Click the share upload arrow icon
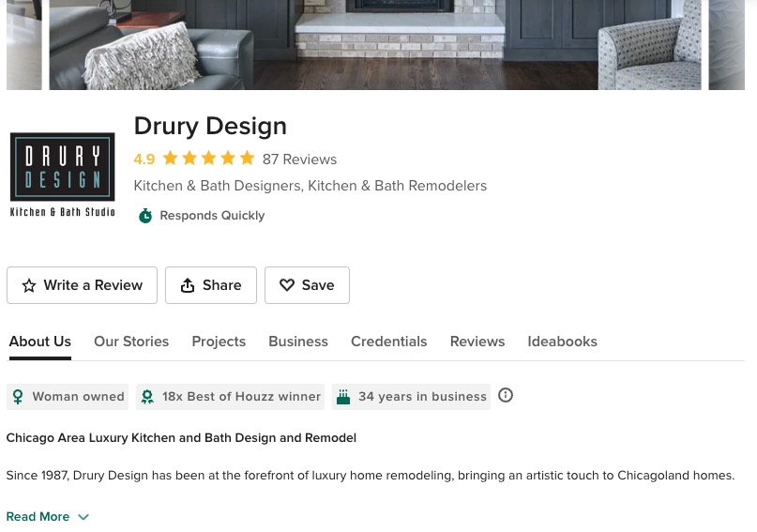The image size is (757, 532). pos(188,285)
